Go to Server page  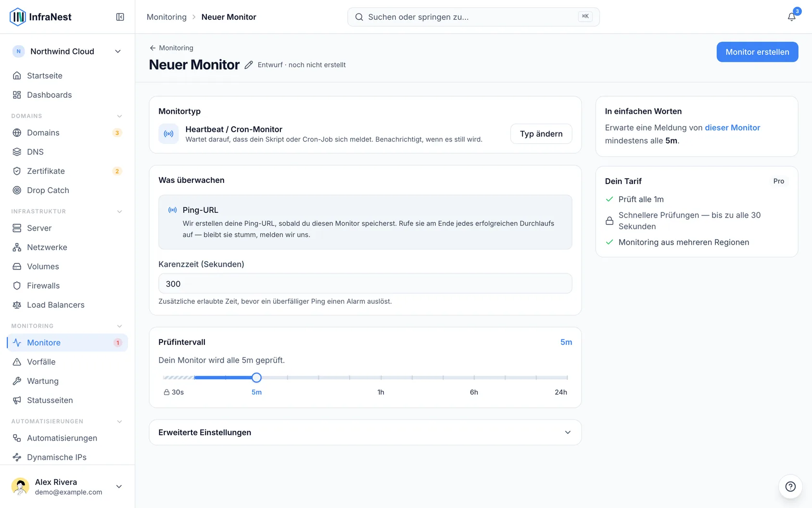67,228
